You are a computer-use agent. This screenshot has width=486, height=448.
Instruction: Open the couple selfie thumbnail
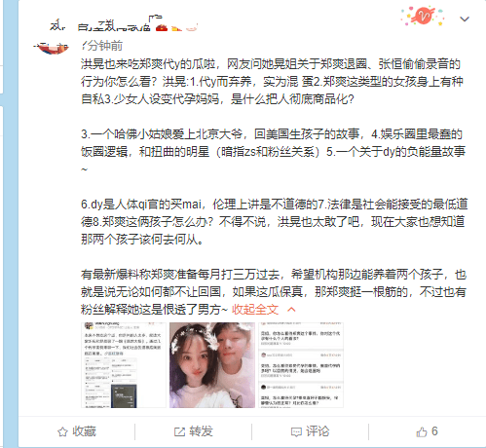[212, 365]
